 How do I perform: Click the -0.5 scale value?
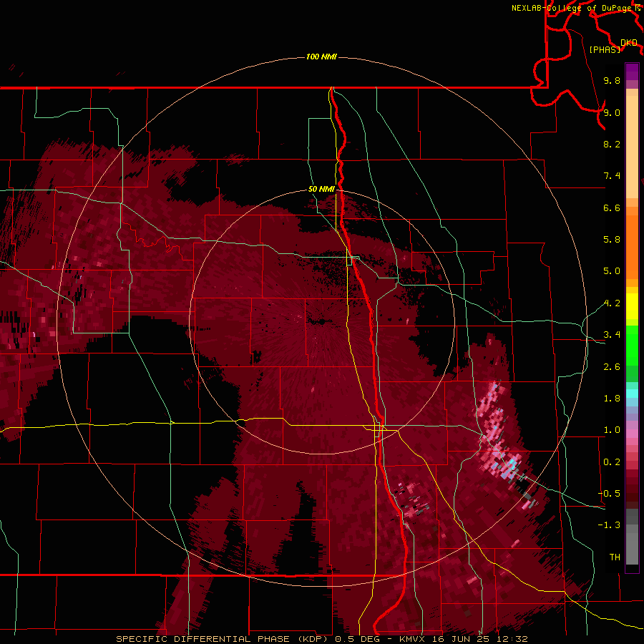(x=609, y=494)
